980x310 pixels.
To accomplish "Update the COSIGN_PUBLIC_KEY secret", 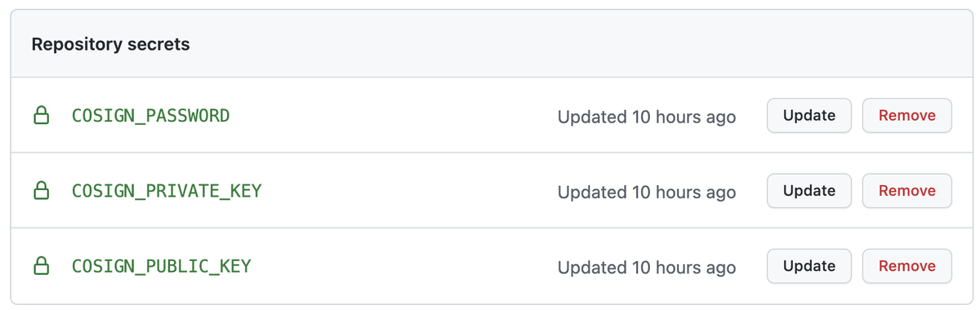I will tap(809, 266).
